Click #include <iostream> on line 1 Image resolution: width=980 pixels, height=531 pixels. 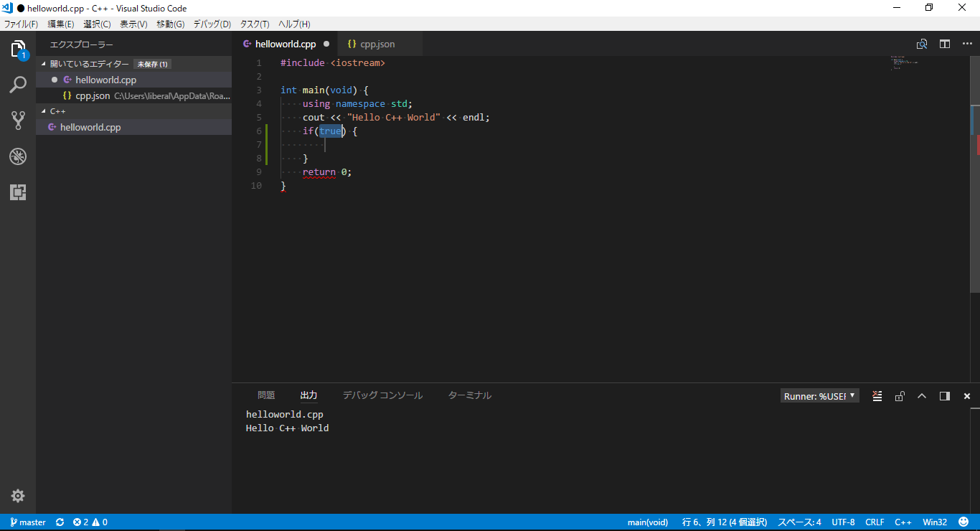[x=333, y=63]
